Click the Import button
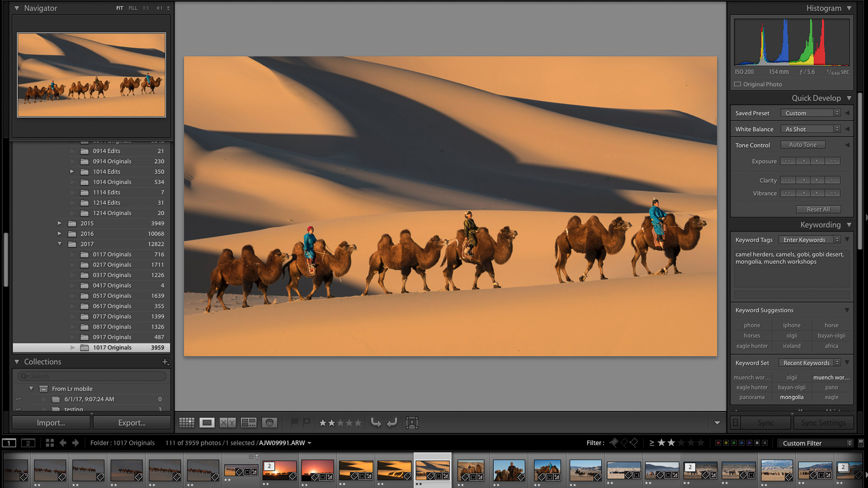The width and height of the screenshot is (868, 488). [51, 423]
